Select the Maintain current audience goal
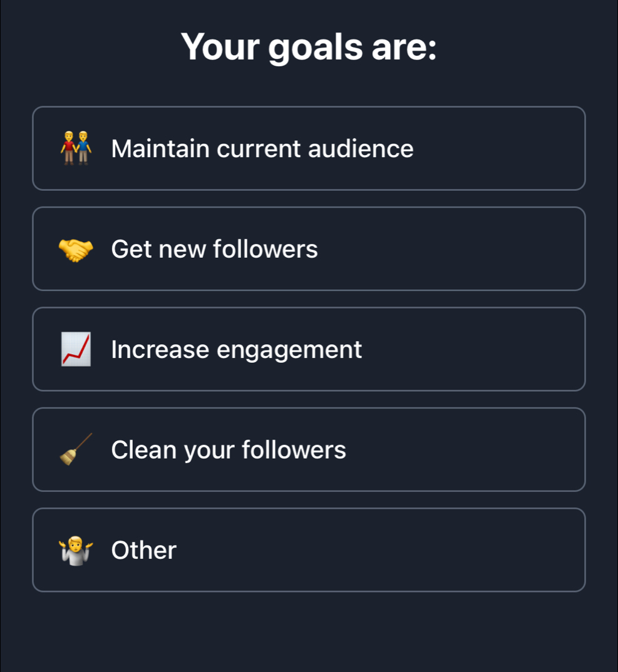This screenshot has height=672, width=618. (309, 148)
